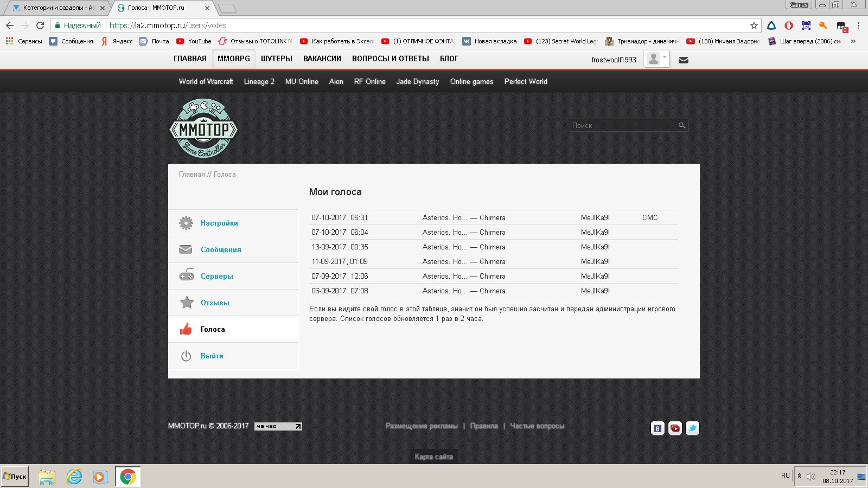Click the envelope icon next to Сообщения
Image resolution: width=868 pixels, height=488 pixels.
pos(186,249)
